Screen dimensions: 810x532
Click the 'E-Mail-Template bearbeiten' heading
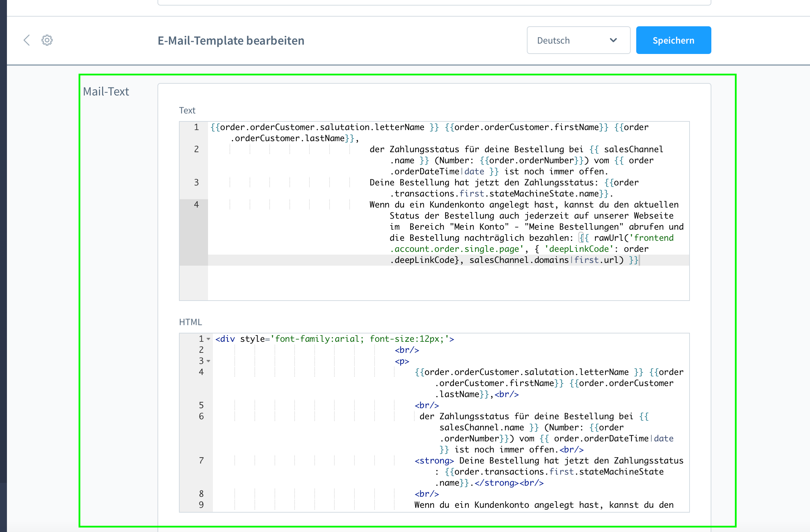231,40
